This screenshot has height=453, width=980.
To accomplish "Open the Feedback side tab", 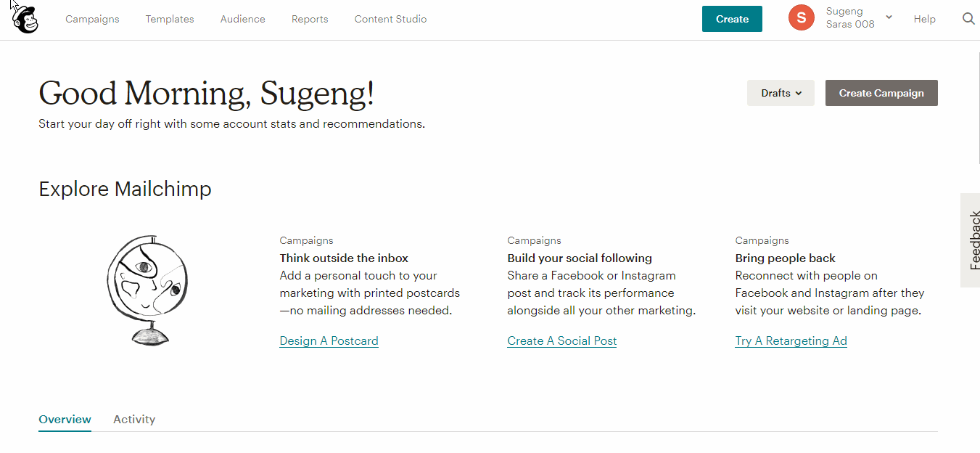I will pyautogui.click(x=971, y=240).
